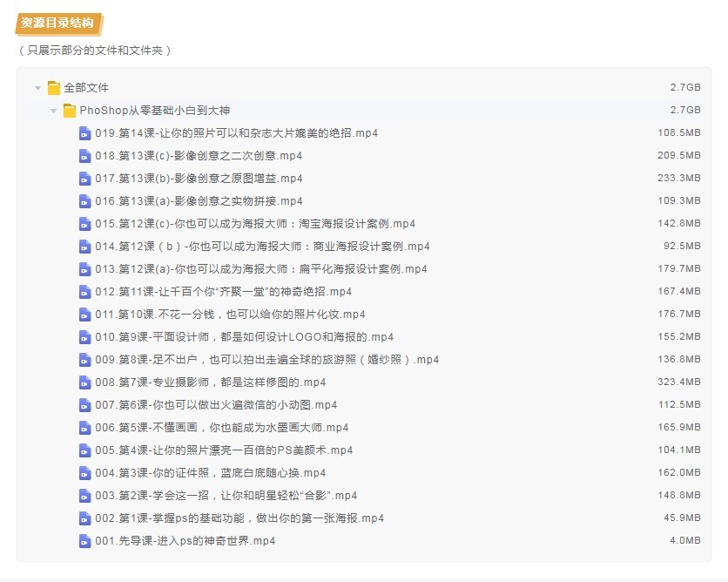Open 002.第1课 掌握ps的基础功能 video
This screenshot has width=728, height=582.
239,518
